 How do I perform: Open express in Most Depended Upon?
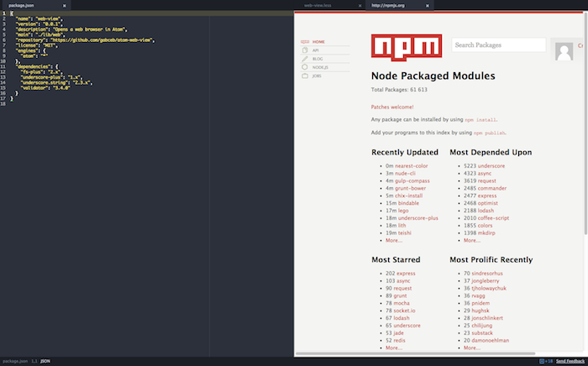coord(487,196)
